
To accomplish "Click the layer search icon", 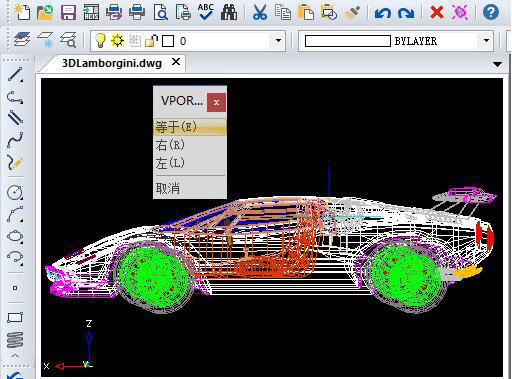I will point(68,40).
